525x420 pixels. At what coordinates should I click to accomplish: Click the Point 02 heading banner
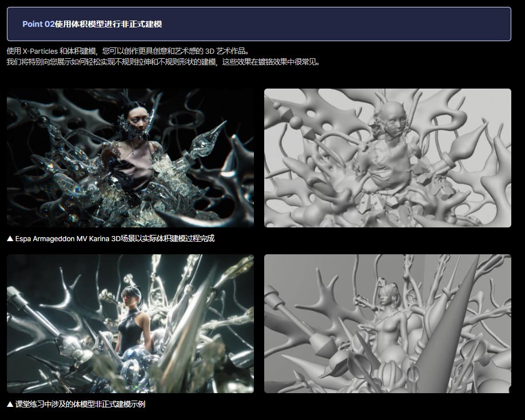pos(259,24)
